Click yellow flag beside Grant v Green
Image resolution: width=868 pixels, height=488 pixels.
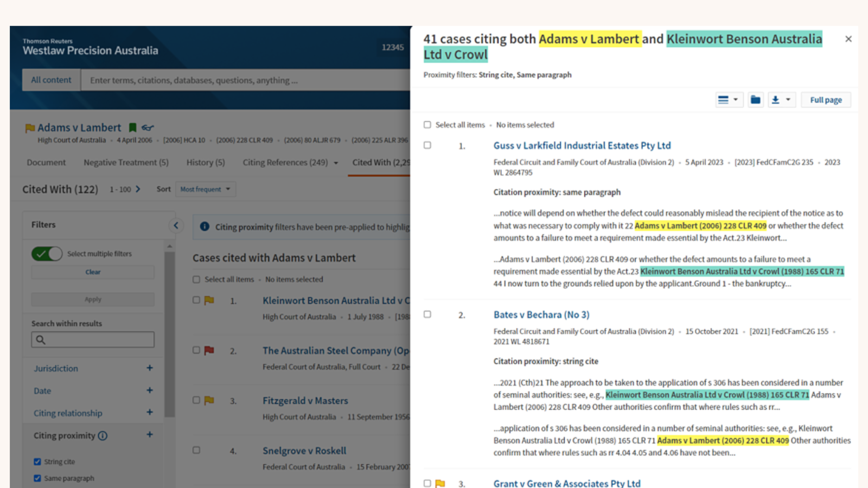click(x=440, y=483)
